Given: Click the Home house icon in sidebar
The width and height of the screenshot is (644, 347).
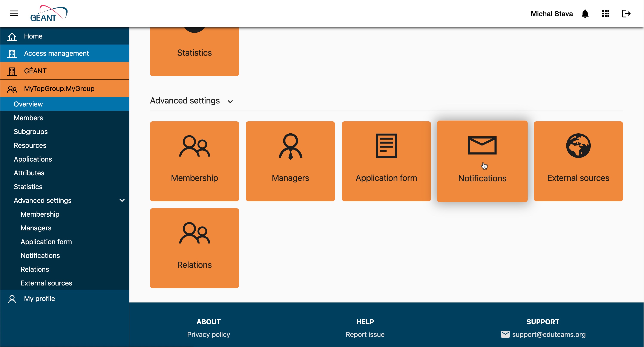Looking at the screenshot, I should click(x=12, y=36).
